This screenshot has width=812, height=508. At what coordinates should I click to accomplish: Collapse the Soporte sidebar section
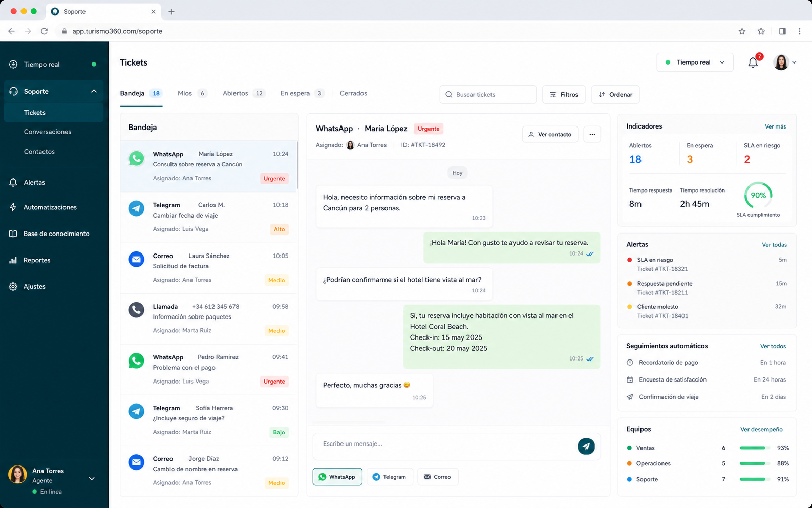(94, 91)
